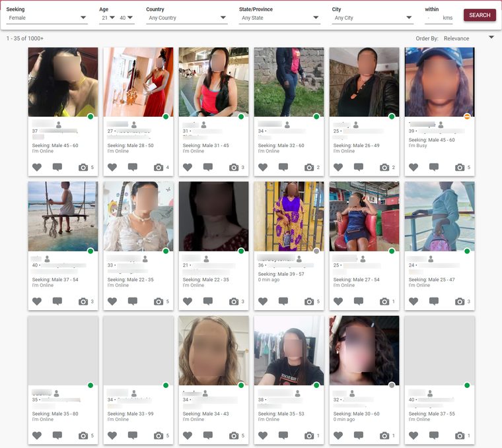
Task: Expand the Any Country dropdown
Action: point(187,18)
